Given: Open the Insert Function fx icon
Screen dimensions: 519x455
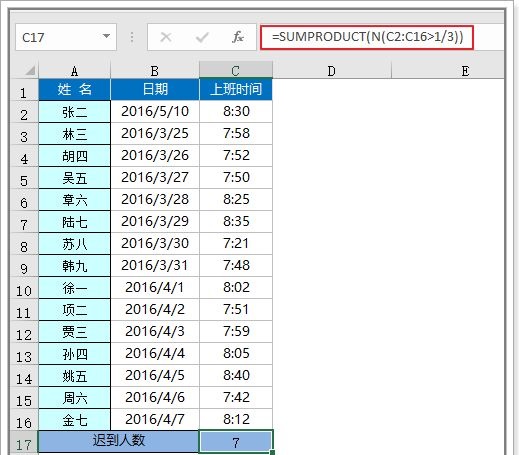Looking at the screenshot, I should pyautogui.click(x=238, y=37).
